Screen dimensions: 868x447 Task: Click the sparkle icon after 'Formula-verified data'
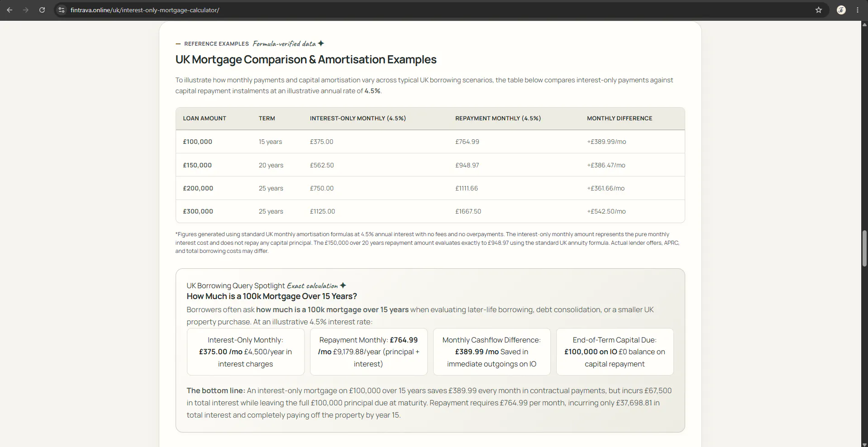(321, 43)
